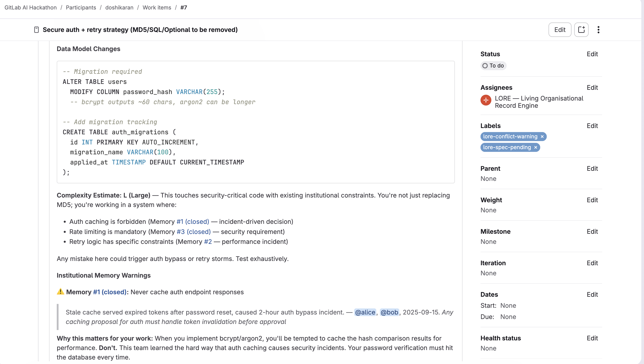
Task: Open the #2 retry logic memory link
Action: click(208, 242)
